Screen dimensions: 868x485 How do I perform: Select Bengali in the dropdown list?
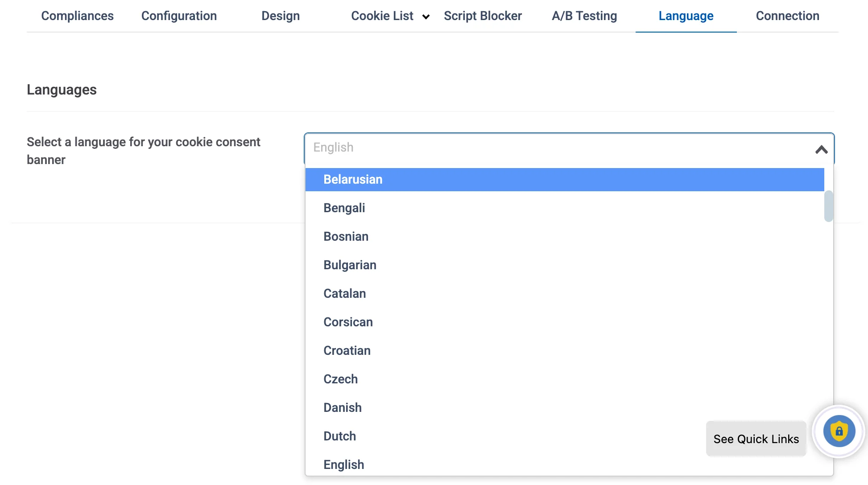565,208
